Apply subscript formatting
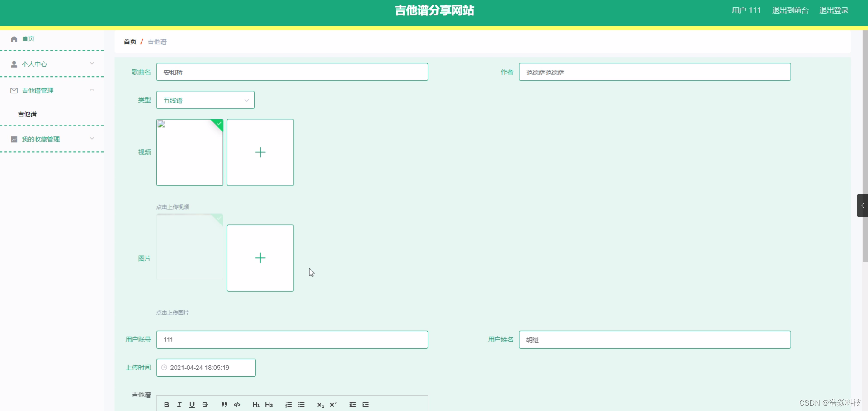Viewport: 868px width, 411px height. point(321,405)
